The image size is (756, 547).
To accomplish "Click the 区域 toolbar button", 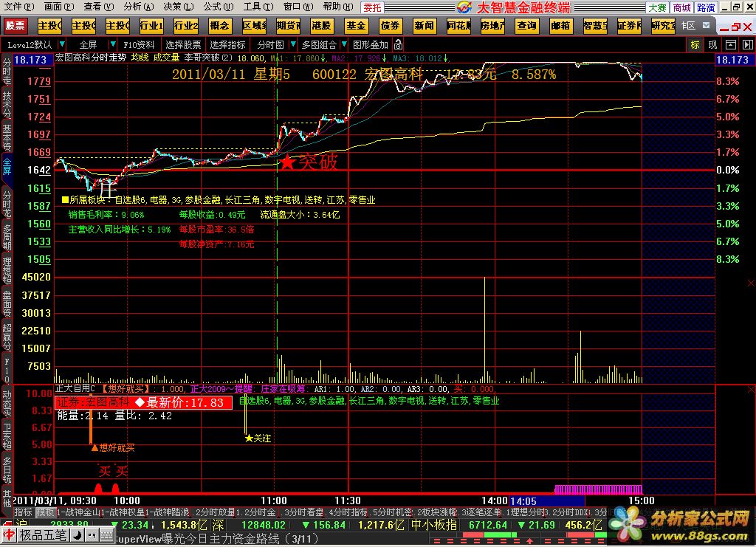I will (x=254, y=26).
